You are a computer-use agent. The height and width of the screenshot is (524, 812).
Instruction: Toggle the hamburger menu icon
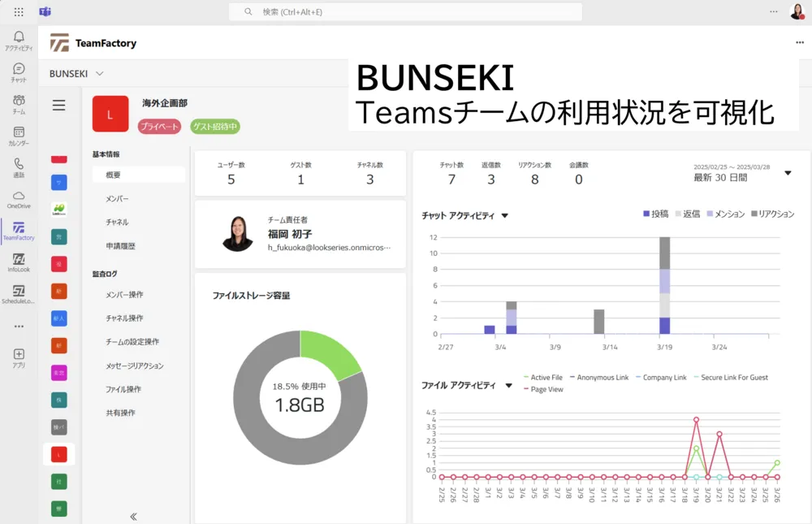pos(59,106)
